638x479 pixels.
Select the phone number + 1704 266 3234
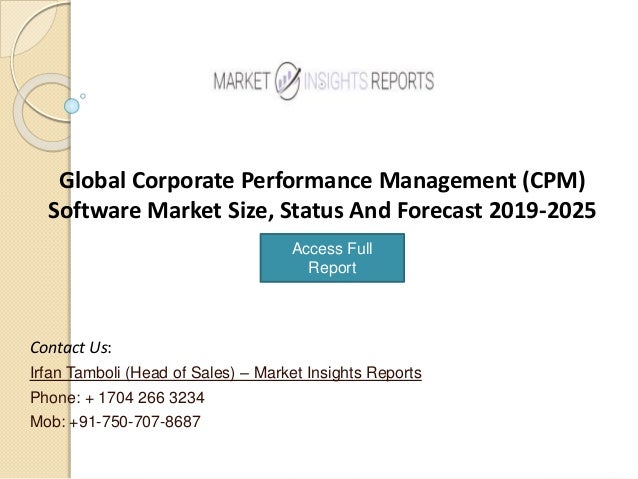(144, 398)
